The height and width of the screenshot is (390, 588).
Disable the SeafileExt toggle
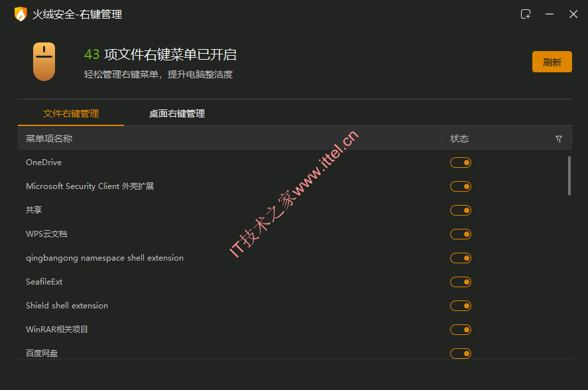(x=461, y=282)
